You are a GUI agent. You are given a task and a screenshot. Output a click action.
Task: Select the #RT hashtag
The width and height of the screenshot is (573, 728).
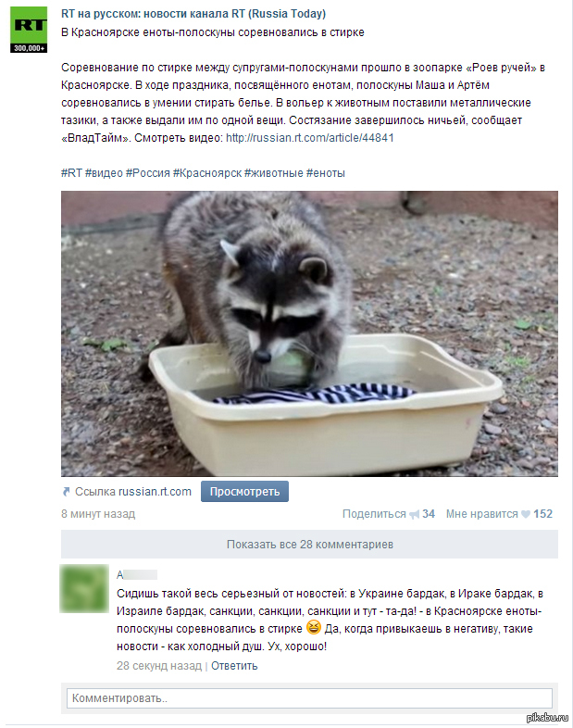pyautogui.click(x=71, y=173)
